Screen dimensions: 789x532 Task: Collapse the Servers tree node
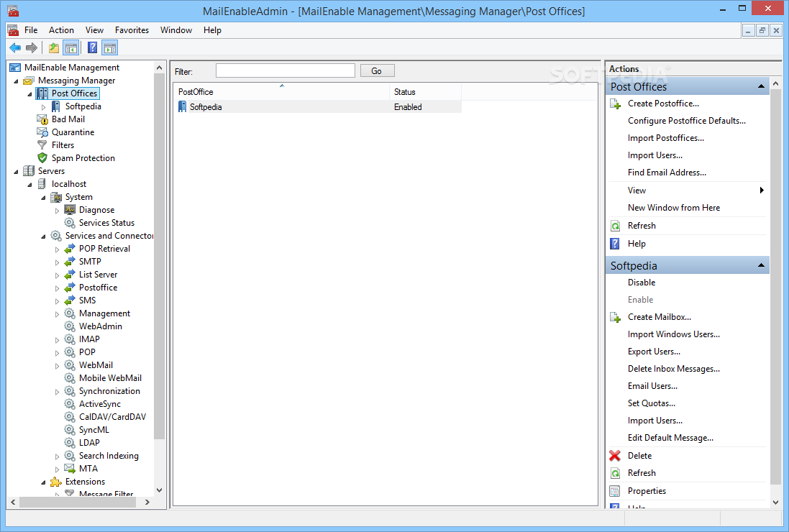click(16, 172)
